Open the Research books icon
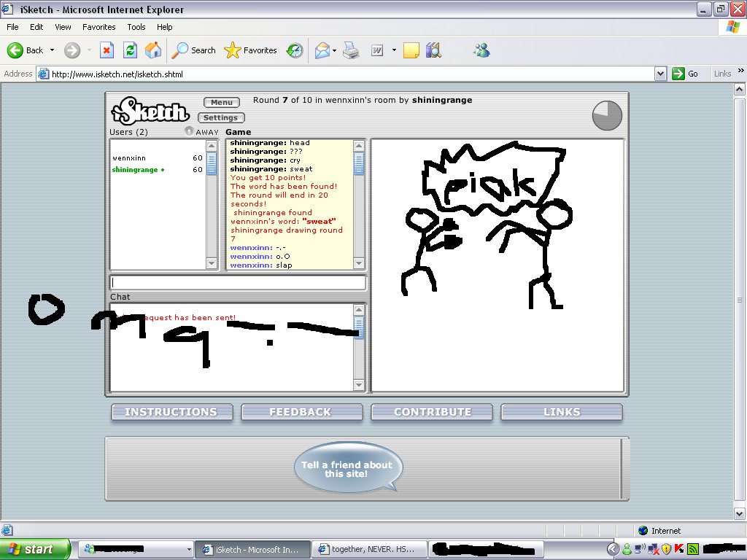747x560 pixels. [x=433, y=50]
